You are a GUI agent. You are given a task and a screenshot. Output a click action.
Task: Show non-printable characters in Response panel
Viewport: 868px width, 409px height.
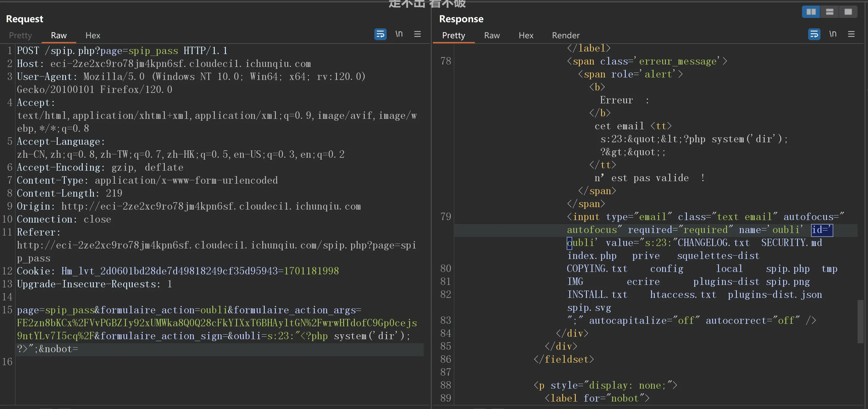tap(833, 34)
